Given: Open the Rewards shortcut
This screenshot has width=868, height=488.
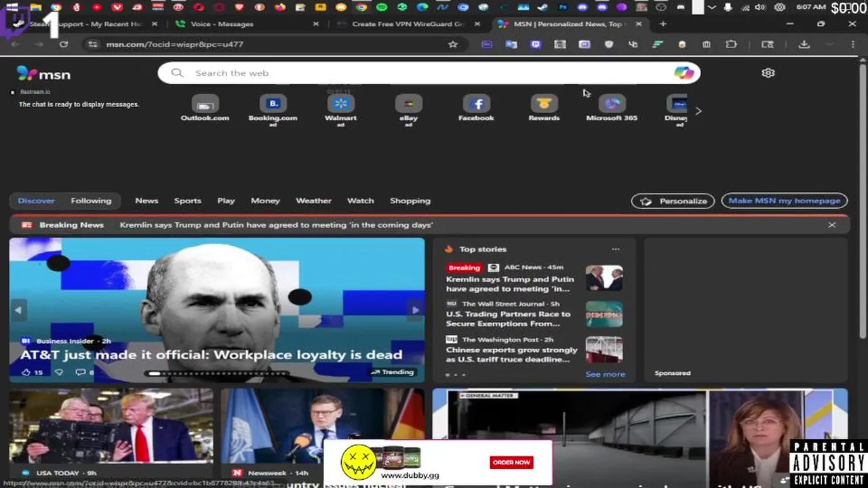Looking at the screenshot, I should (x=544, y=108).
